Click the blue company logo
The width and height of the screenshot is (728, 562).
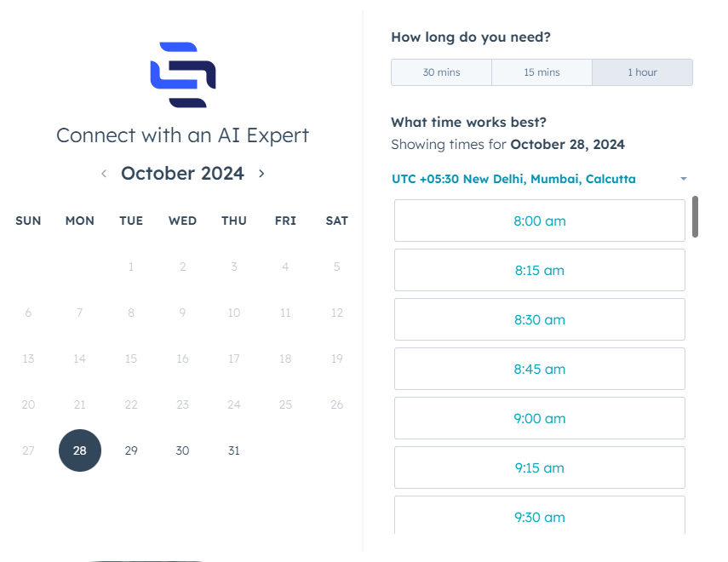[182, 75]
